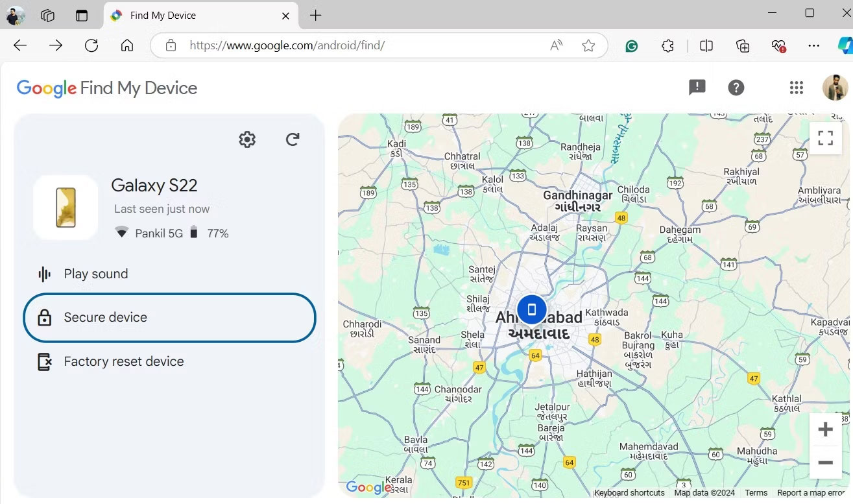The width and height of the screenshot is (853, 504).
Task: Refresh the device location
Action: 293,139
